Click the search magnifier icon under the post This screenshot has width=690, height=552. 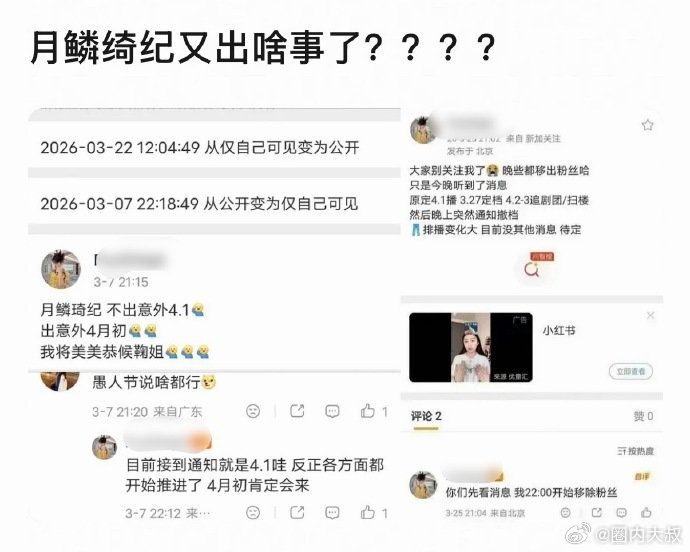[x=532, y=269]
